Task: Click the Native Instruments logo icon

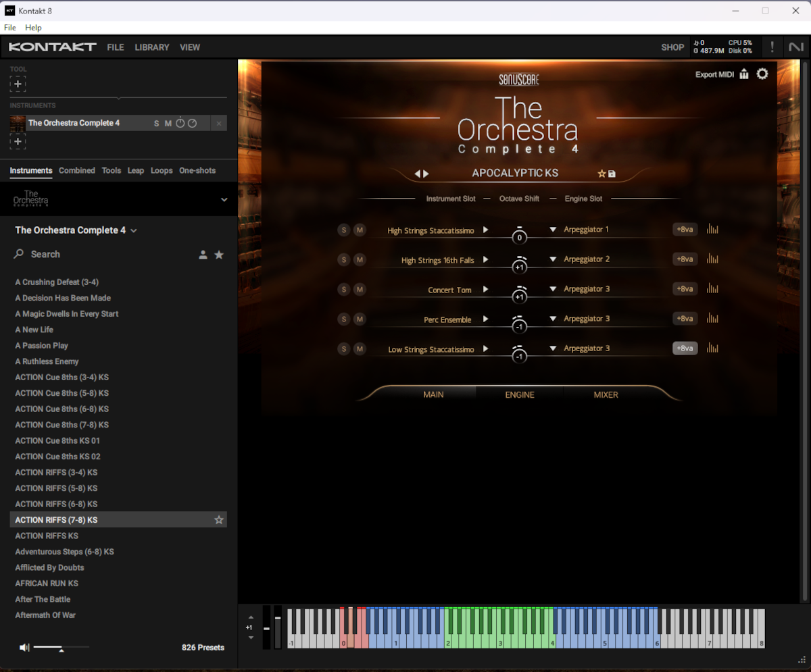Action: [x=795, y=47]
